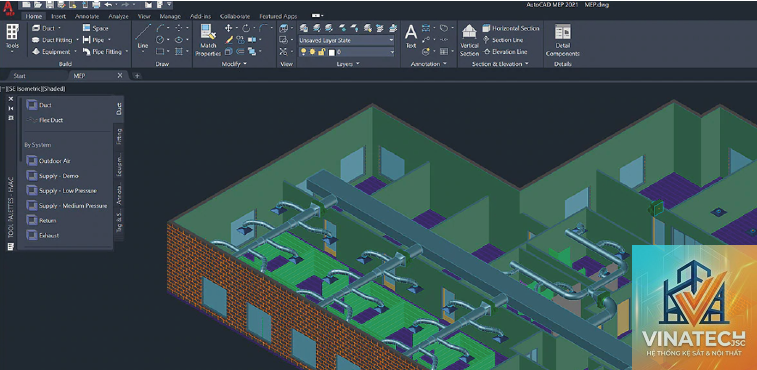The width and height of the screenshot is (757, 370).
Task: Select the Circle tool in Draw panel
Action: coord(160,40)
